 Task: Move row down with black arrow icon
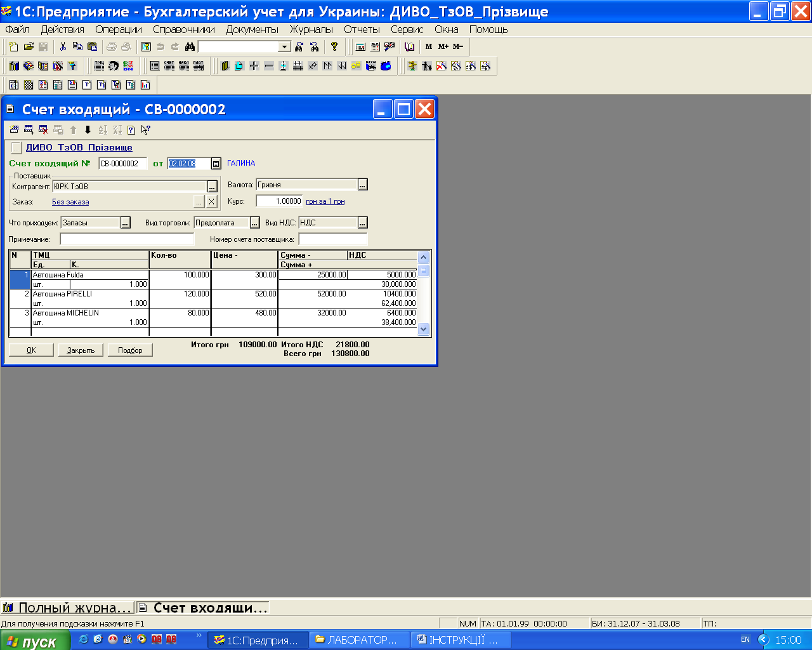[88, 129]
